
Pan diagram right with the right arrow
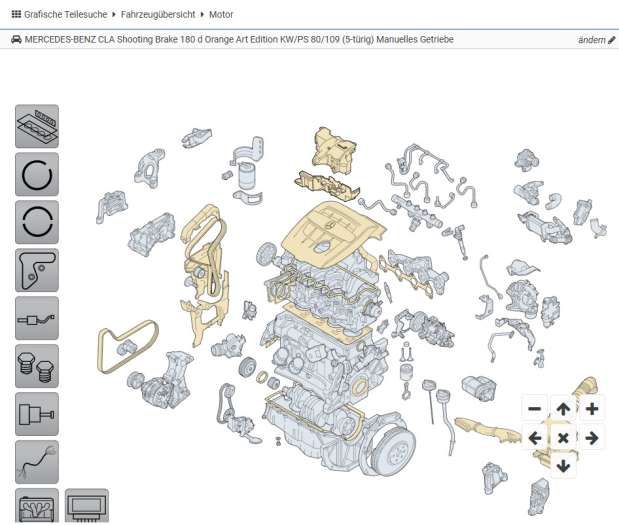pyautogui.click(x=592, y=438)
